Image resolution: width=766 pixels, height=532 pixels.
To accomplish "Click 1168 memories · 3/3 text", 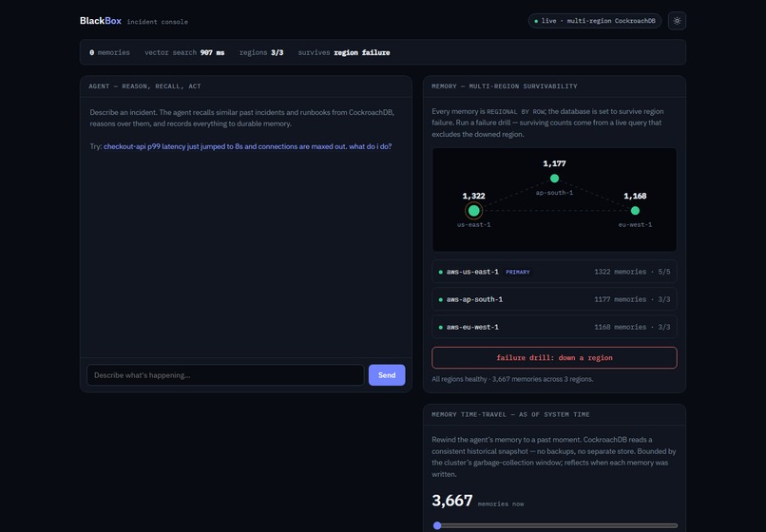I will pyautogui.click(x=632, y=327).
